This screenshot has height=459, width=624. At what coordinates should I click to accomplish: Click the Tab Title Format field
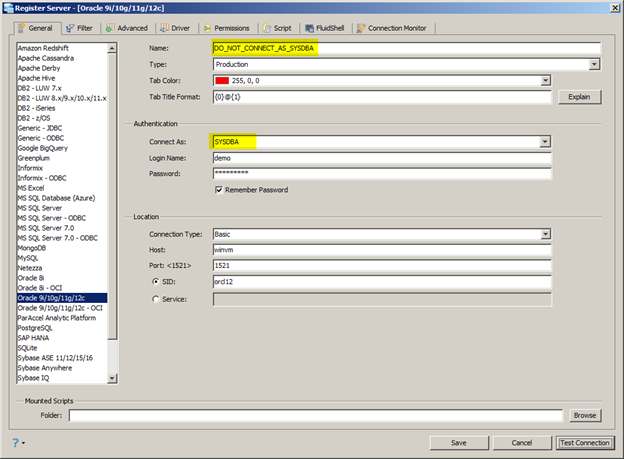382,97
